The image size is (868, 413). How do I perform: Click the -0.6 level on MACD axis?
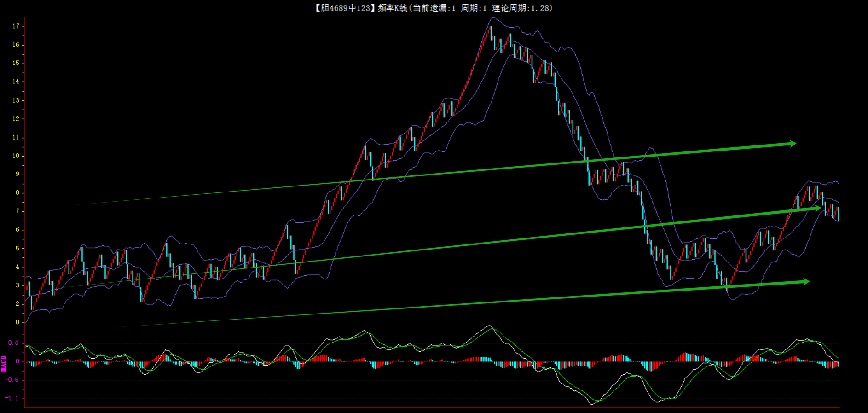[x=12, y=380]
